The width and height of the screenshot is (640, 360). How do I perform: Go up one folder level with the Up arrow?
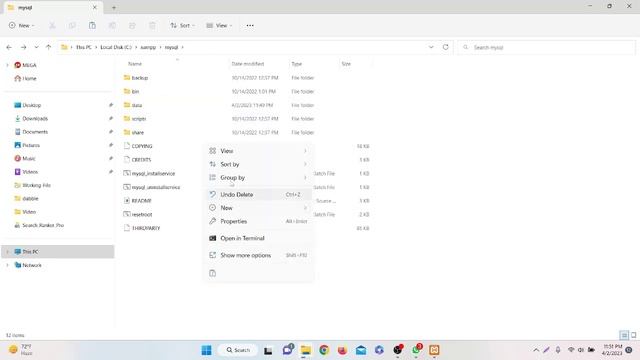(x=49, y=47)
